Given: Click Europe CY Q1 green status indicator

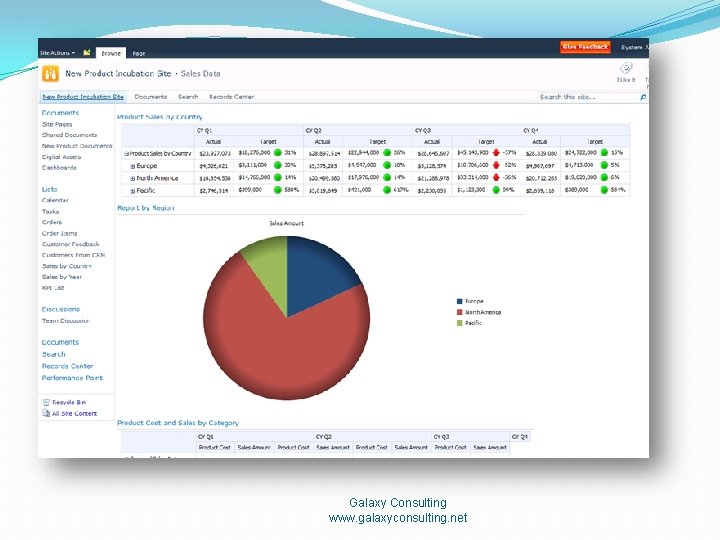Looking at the screenshot, I should [277, 165].
